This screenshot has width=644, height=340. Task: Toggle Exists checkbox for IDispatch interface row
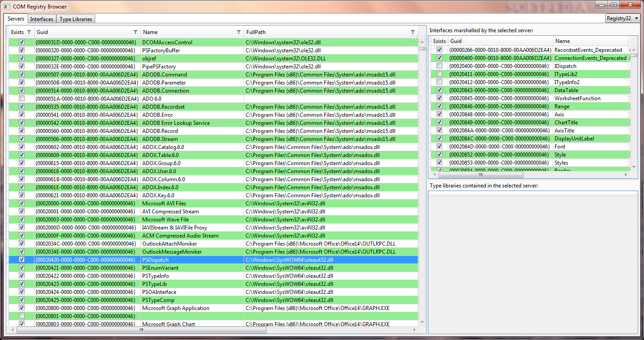pyautogui.click(x=440, y=66)
